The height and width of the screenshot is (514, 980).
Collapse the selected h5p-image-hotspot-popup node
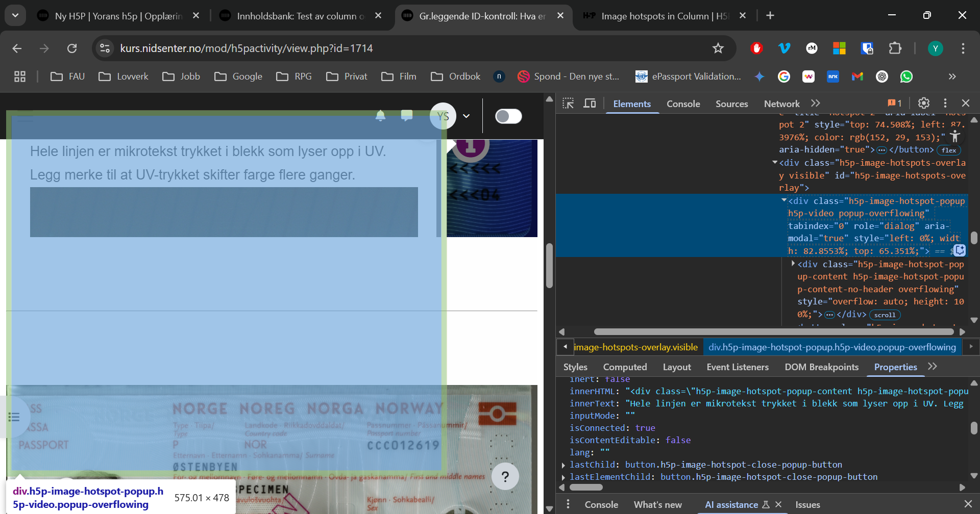click(x=784, y=201)
